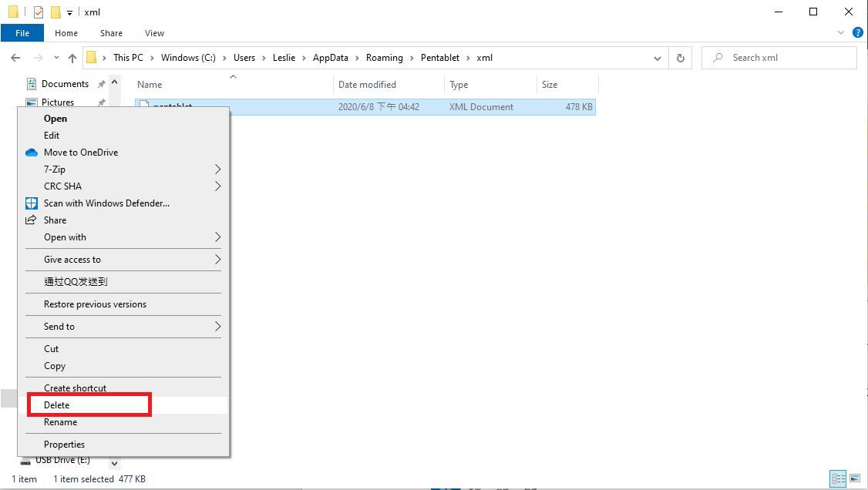Switch to Large icons view in status bar
Image resolution: width=868 pixels, height=490 pixels.
(854, 478)
